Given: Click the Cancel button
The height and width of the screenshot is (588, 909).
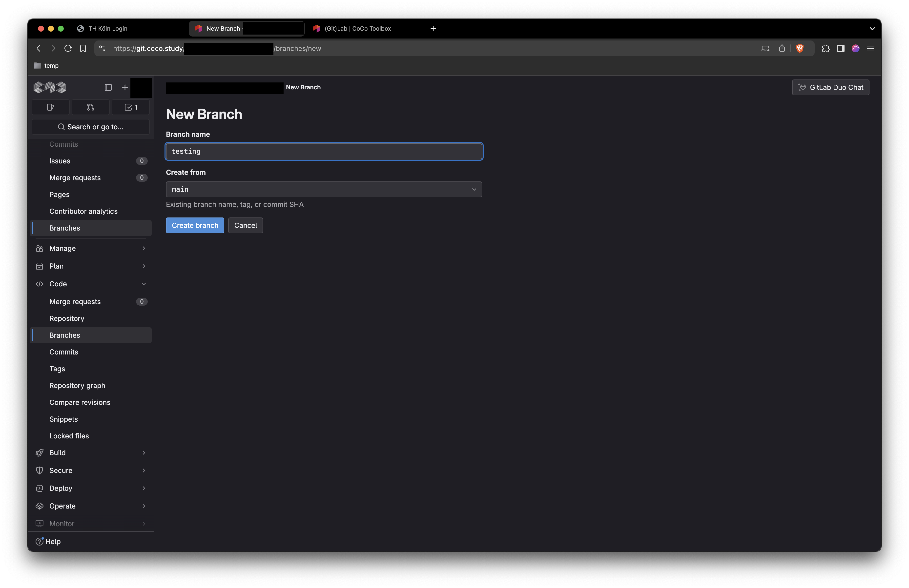Looking at the screenshot, I should 246,226.
